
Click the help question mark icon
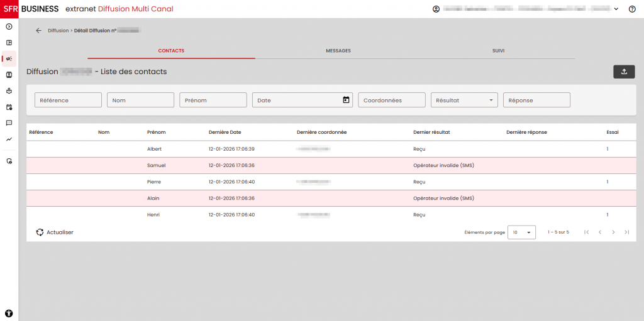click(x=632, y=9)
